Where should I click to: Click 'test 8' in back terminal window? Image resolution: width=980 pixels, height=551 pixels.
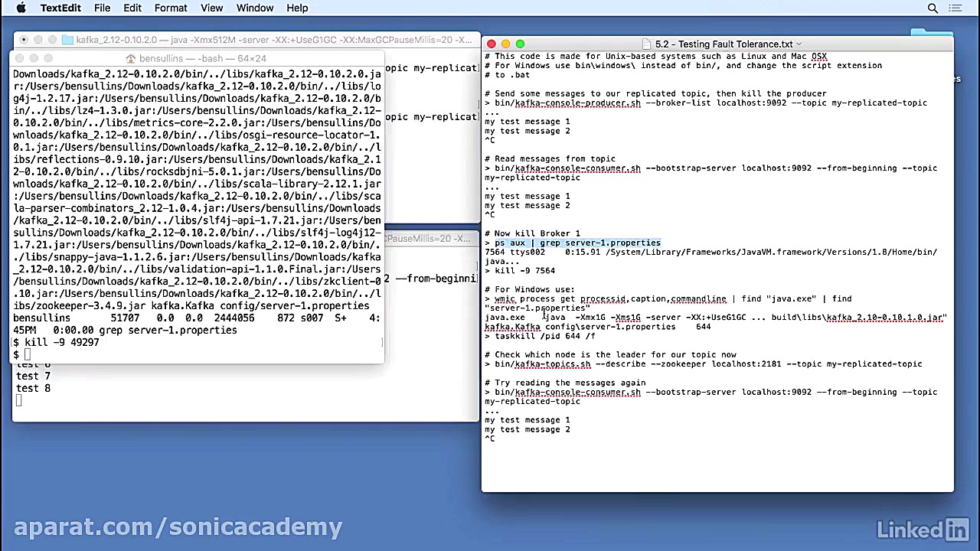click(33, 388)
